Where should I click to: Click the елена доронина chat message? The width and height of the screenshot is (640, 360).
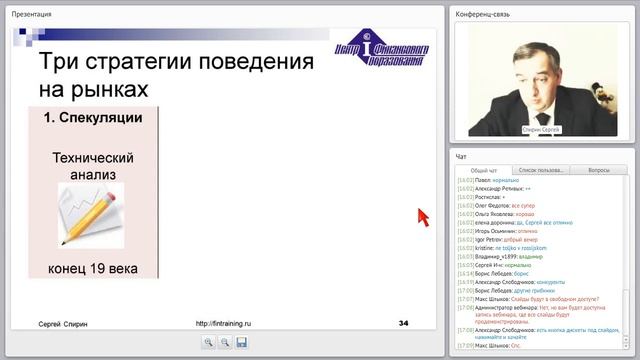[515, 223]
